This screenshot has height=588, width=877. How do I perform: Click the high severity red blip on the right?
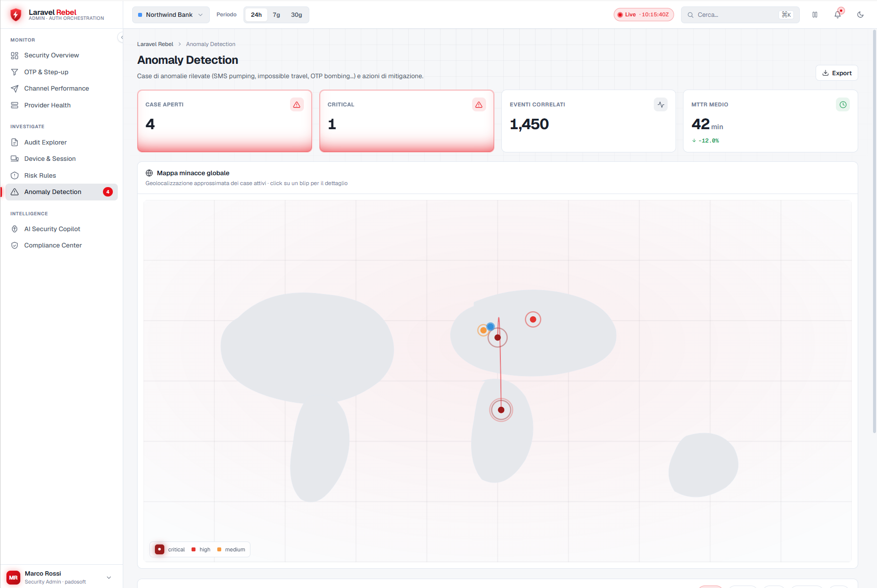(x=533, y=319)
